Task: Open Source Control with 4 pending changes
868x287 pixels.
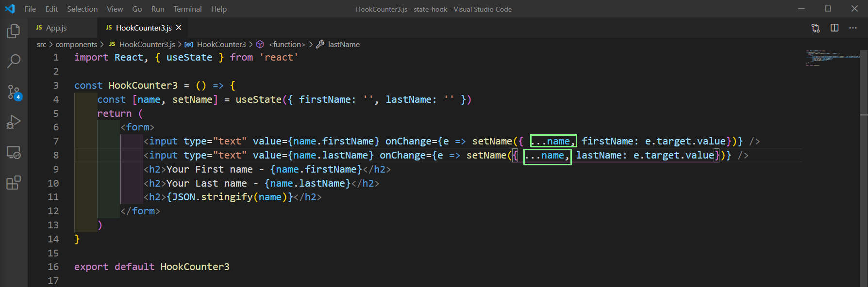Action: [14, 92]
